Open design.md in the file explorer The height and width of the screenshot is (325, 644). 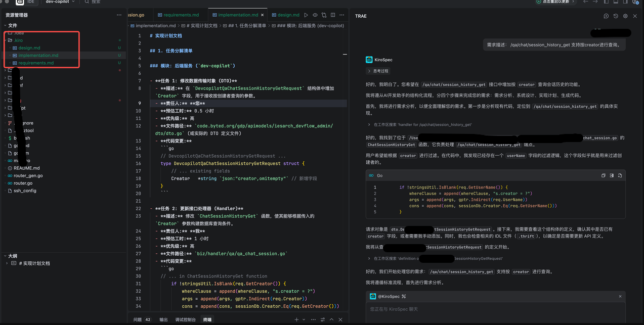pyautogui.click(x=29, y=48)
